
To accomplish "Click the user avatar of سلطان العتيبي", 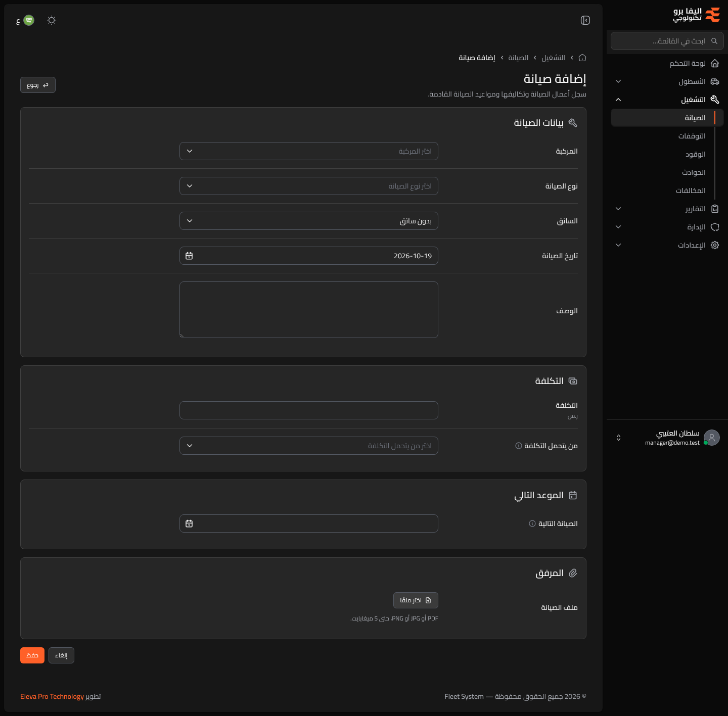I will 712,438.
